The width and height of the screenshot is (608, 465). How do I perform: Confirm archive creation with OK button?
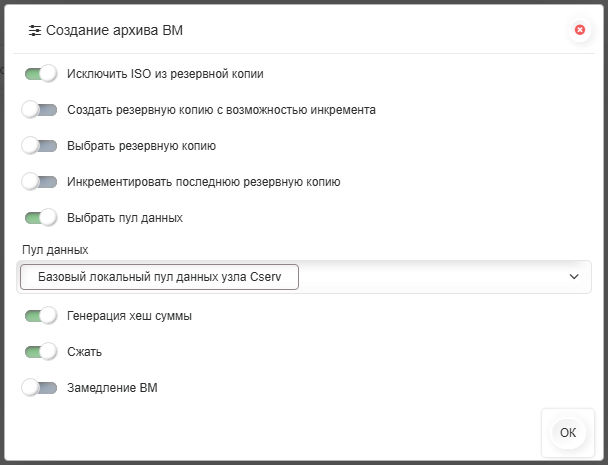[568, 432]
